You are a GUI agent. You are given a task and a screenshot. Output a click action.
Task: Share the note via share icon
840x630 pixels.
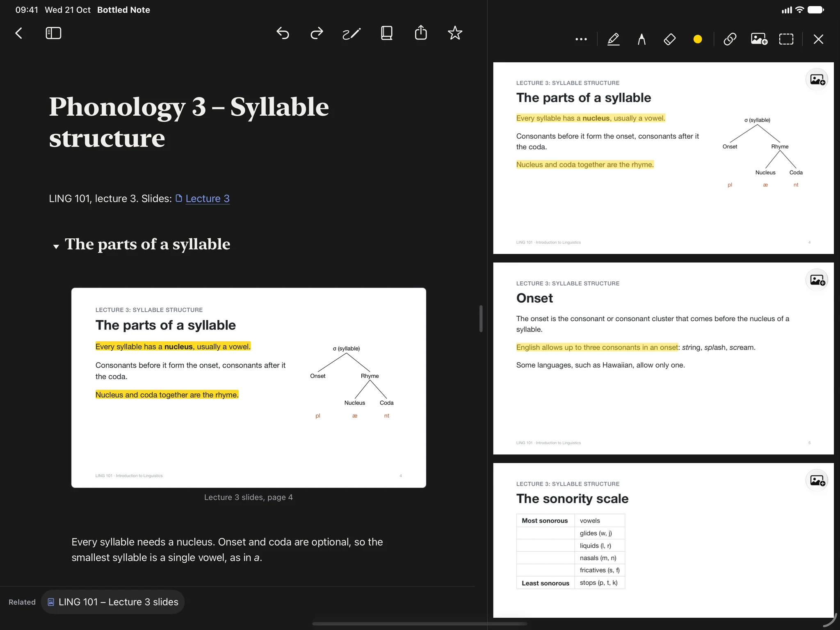[421, 33]
